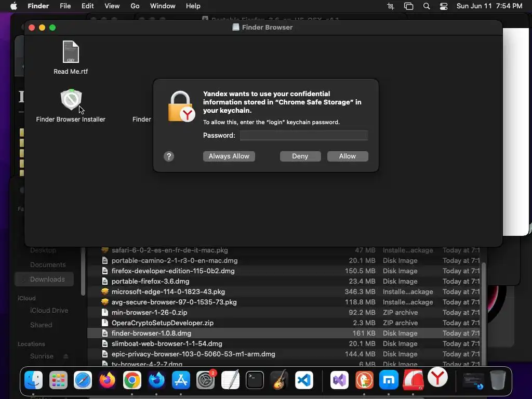Open Firefox from the Dock
532x399 pixels.
(x=107, y=380)
